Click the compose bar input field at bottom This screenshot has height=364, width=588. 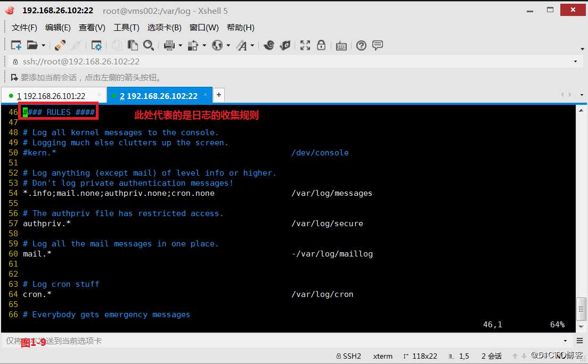281,341
